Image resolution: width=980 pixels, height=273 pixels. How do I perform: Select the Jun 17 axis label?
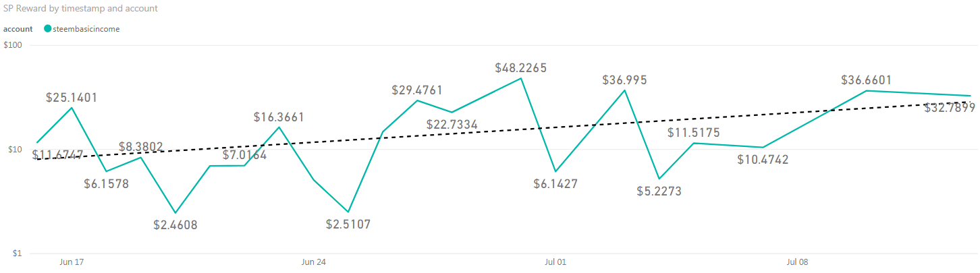point(72,262)
